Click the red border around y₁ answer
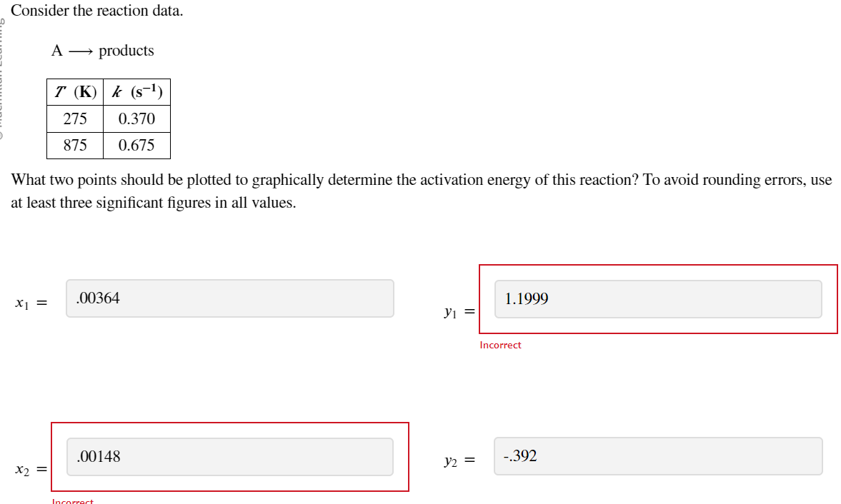 pyautogui.click(x=659, y=264)
